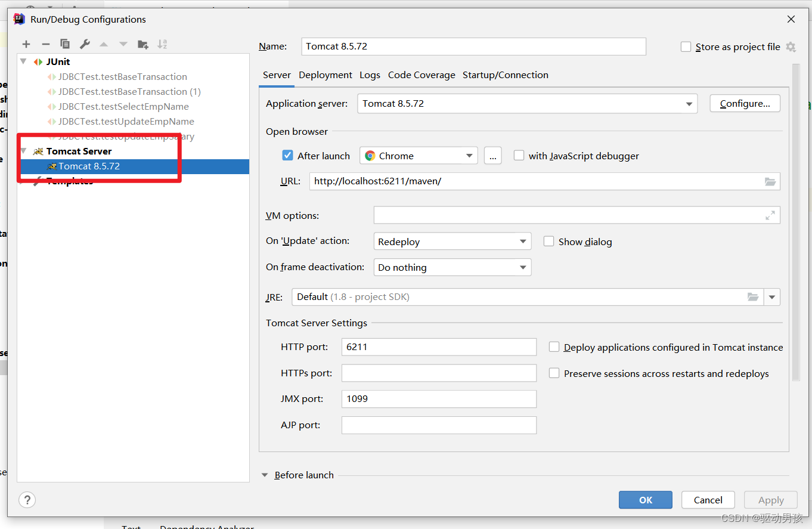The image size is (812, 529).
Task: Browse JRE folder icon
Action: 753,296
